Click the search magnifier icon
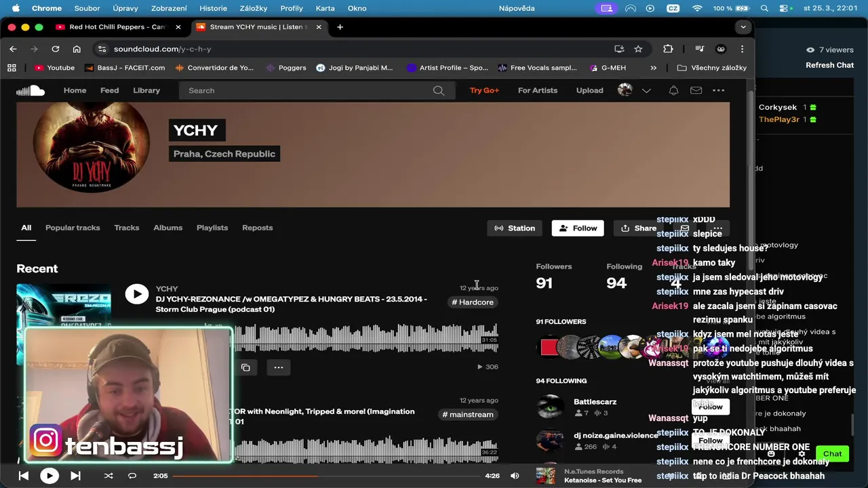Image resolution: width=868 pixels, height=488 pixels. tap(439, 90)
